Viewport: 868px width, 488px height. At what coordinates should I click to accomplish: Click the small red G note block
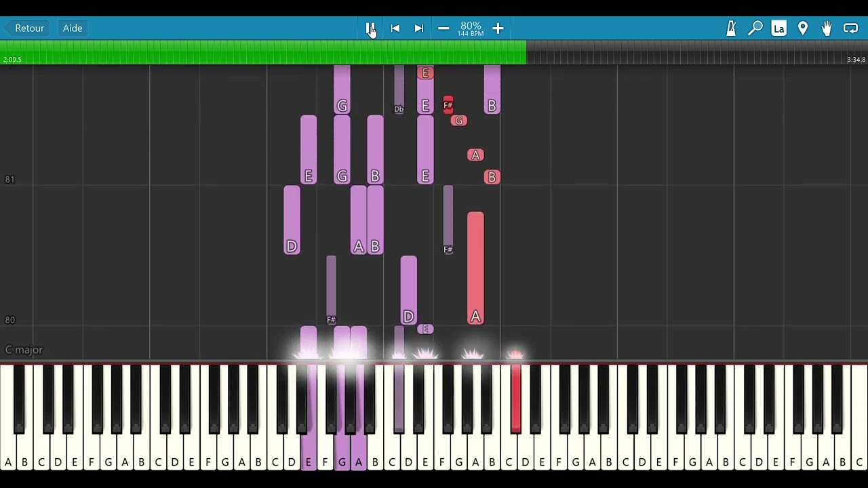click(x=459, y=121)
